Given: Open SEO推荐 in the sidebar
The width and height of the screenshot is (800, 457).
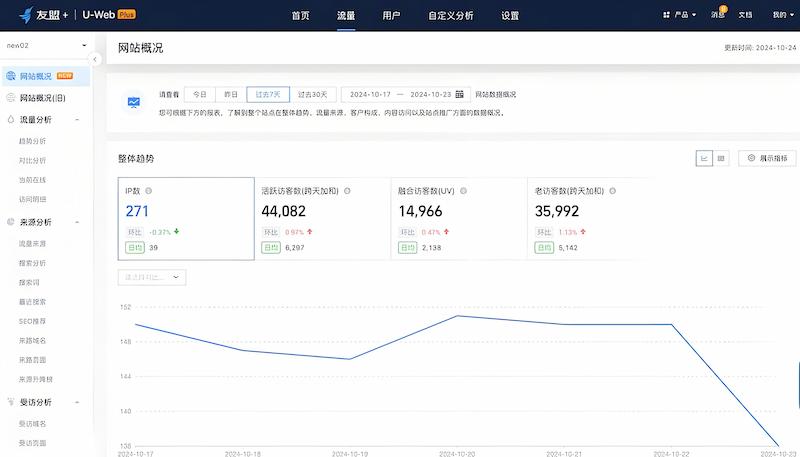Looking at the screenshot, I should click(32, 321).
